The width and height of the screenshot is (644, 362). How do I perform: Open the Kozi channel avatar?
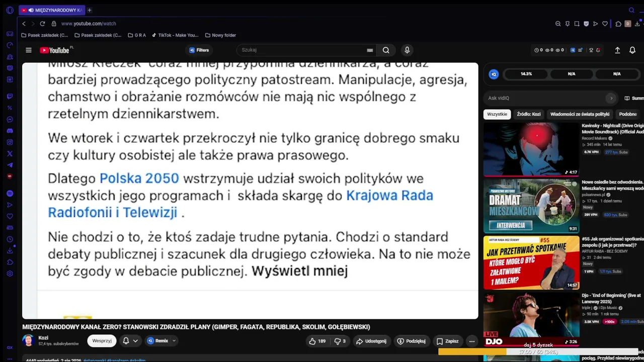(28, 340)
